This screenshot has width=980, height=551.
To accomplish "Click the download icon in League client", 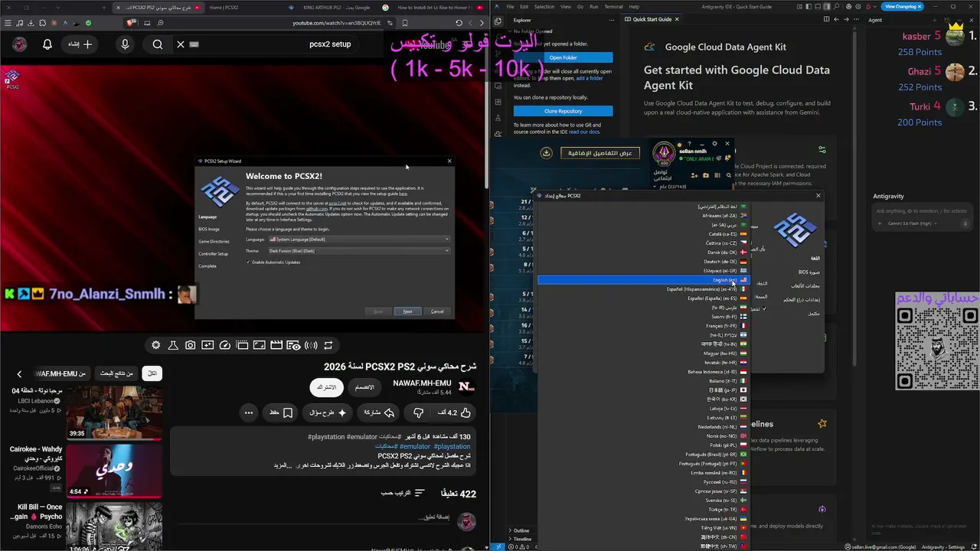I will [x=546, y=153].
